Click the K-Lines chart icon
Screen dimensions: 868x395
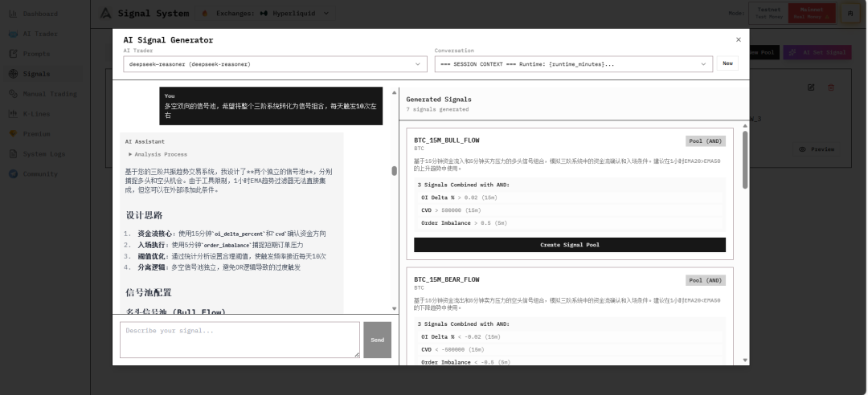[14, 113]
